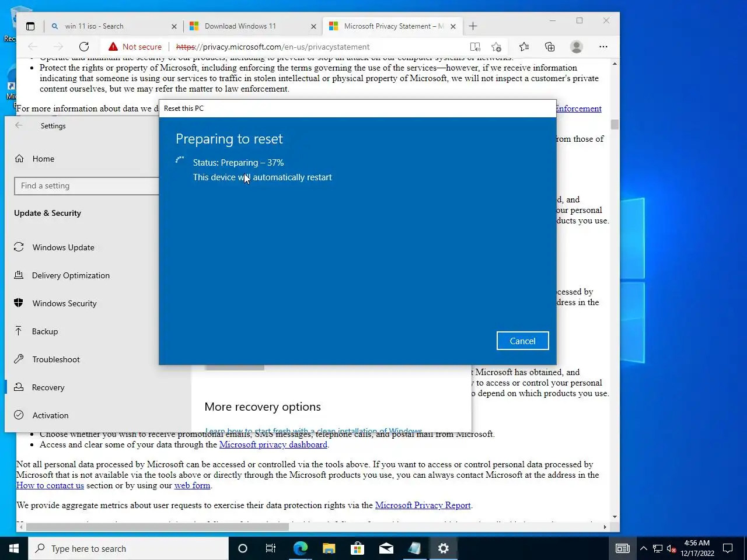
Task: Open the clock showing 4:56 AM
Action: pos(697,548)
